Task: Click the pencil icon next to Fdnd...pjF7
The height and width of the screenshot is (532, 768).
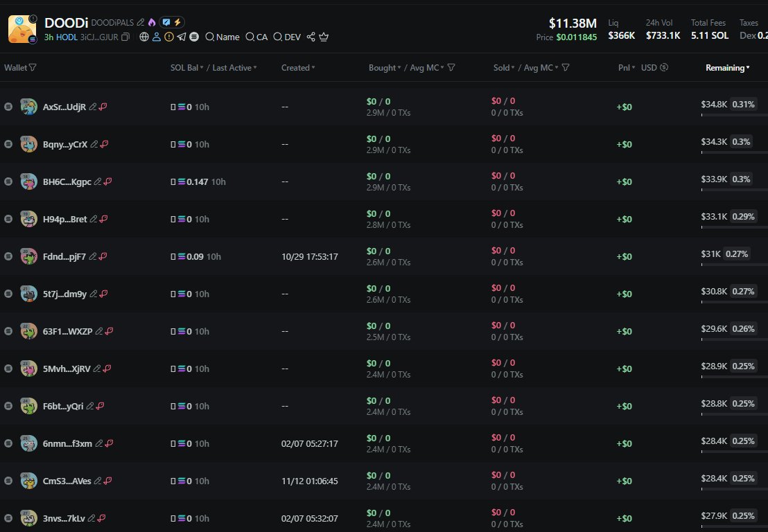Action: 92,256
